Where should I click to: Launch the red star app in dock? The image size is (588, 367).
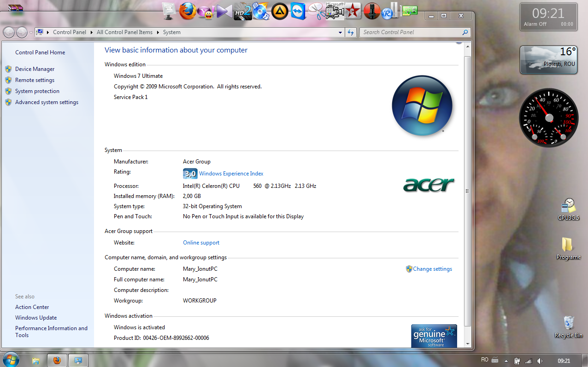[x=353, y=12]
